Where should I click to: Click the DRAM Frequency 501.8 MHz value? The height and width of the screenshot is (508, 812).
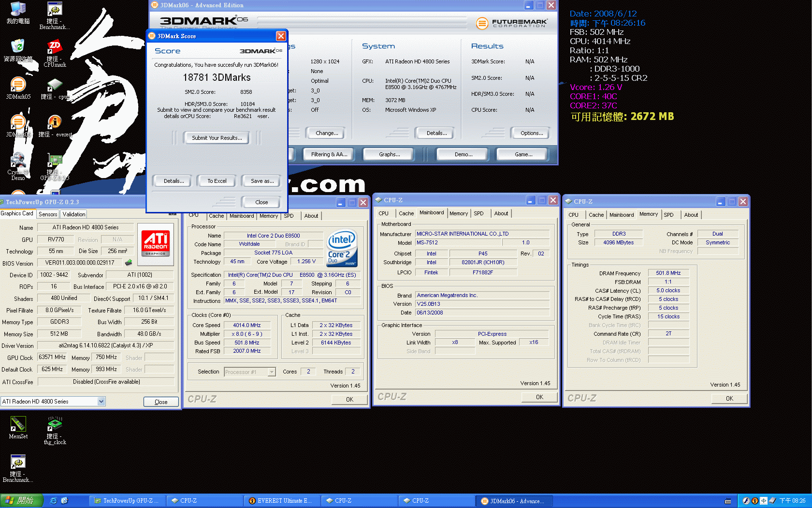[x=668, y=273]
